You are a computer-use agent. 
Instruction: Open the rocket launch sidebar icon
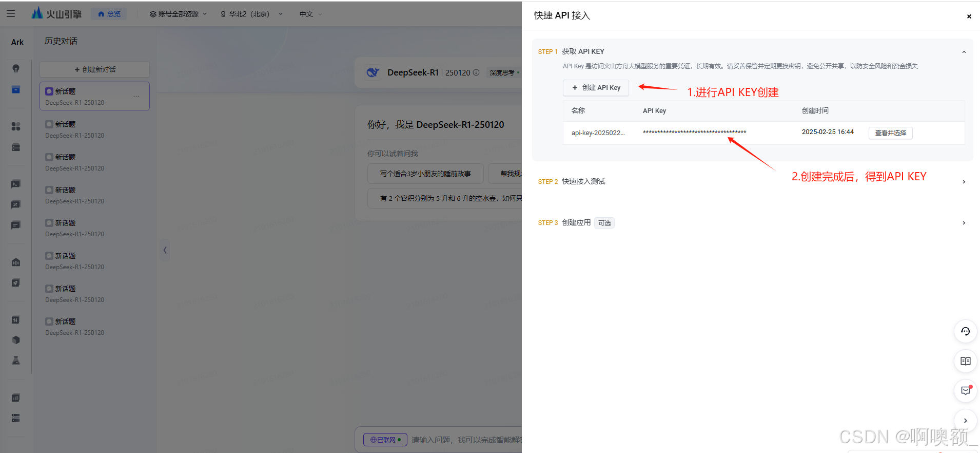[x=16, y=282]
